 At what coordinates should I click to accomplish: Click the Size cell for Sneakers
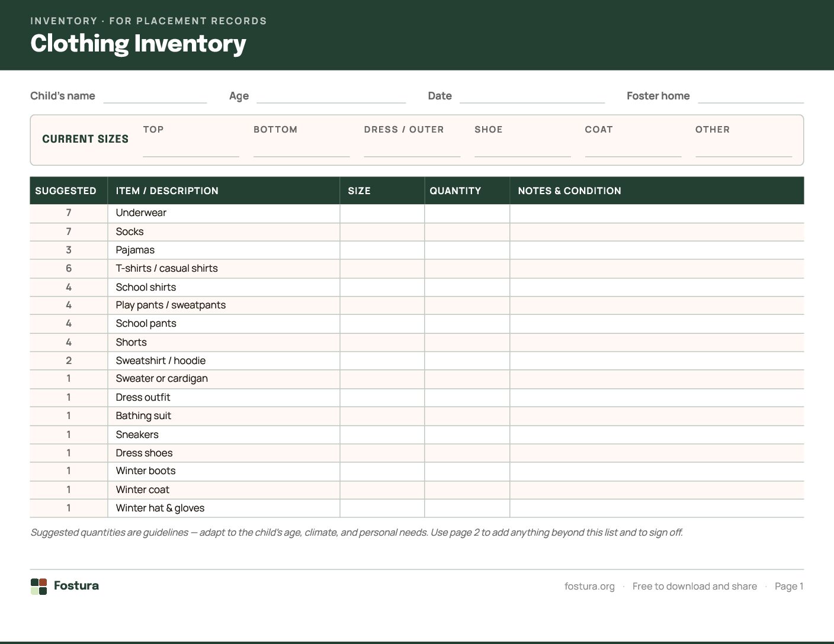tap(382, 434)
